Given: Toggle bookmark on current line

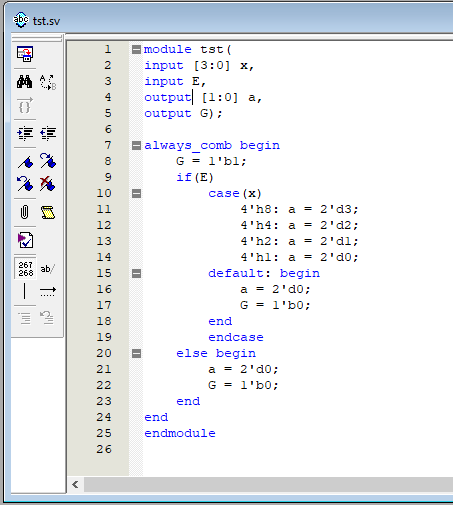Looking at the screenshot, I should pos(25,162).
